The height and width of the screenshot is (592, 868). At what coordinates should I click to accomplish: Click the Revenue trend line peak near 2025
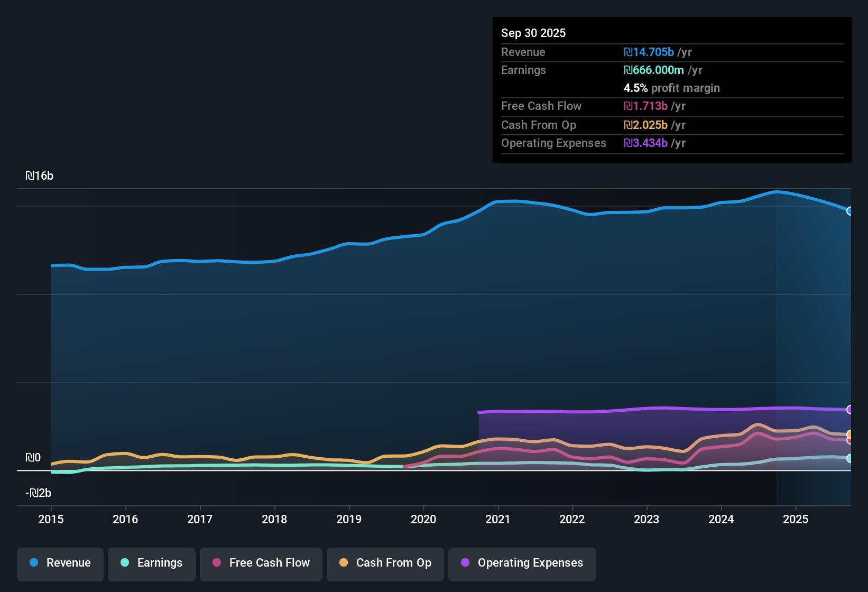pyautogui.click(x=776, y=192)
